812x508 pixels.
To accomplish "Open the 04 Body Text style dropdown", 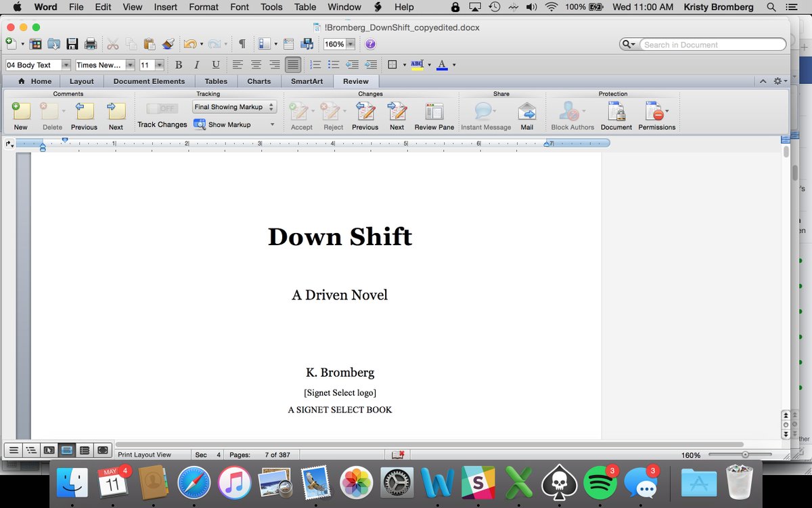I will point(66,65).
